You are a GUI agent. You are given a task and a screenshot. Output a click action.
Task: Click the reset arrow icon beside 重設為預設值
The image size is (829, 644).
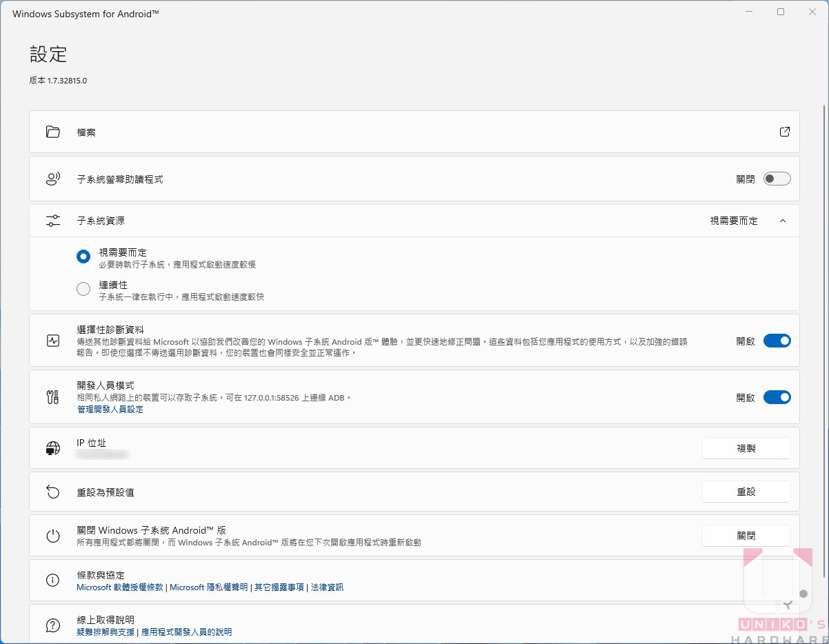[x=53, y=492]
